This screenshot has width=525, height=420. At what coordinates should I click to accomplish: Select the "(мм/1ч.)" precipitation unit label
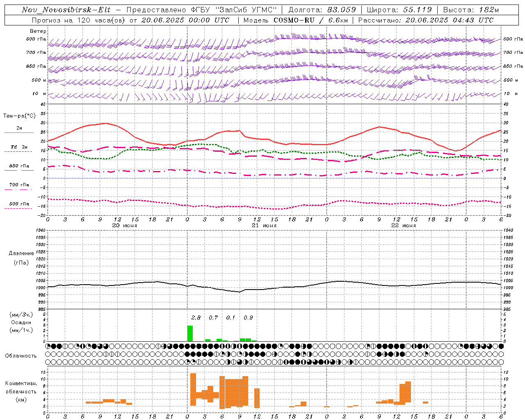pyautogui.click(x=21, y=330)
